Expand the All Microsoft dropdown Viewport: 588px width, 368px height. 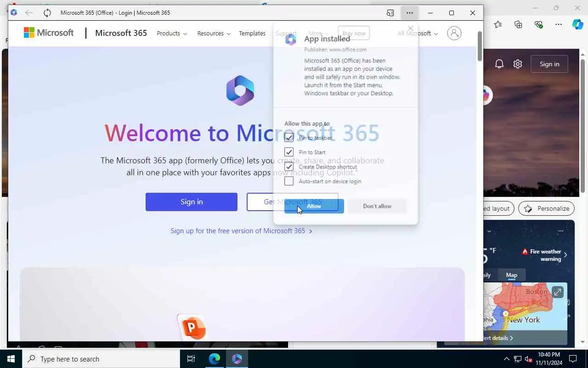point(418,33)
